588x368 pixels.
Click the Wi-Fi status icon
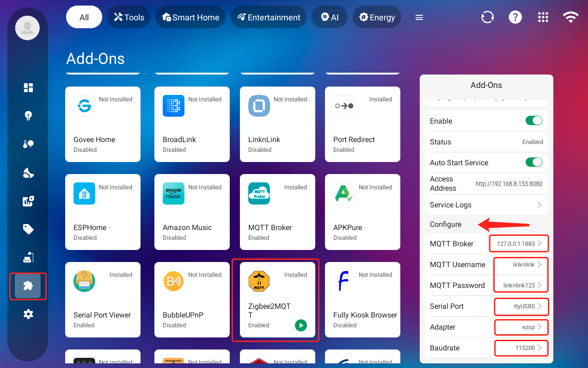click(x=571, y=18)
